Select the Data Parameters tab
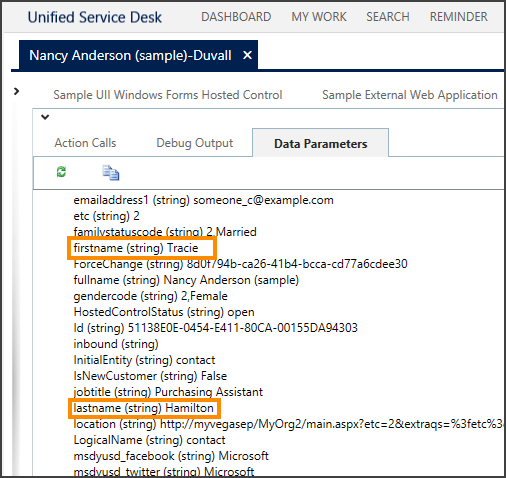Viewport: 506px width, 478px height. click(x=320, y=143)
